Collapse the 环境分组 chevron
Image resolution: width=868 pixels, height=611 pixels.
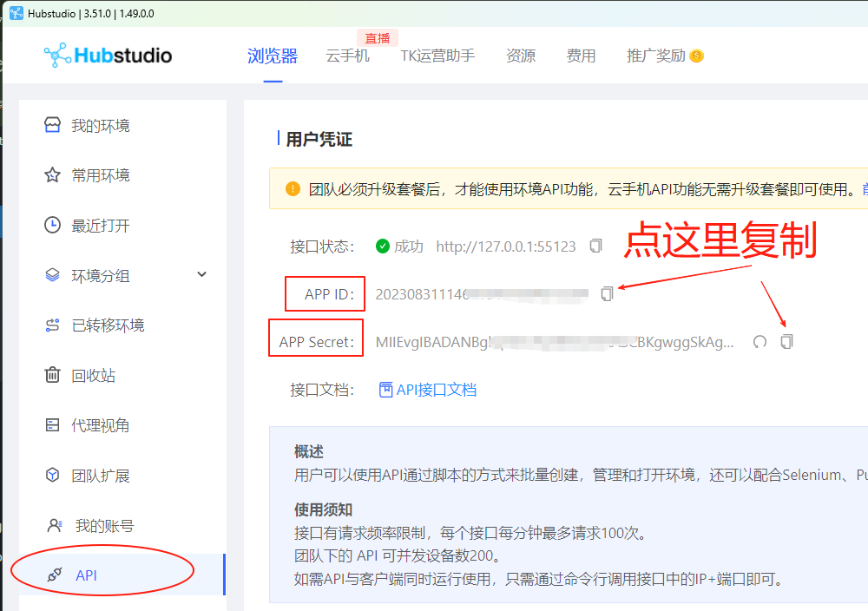201,275
